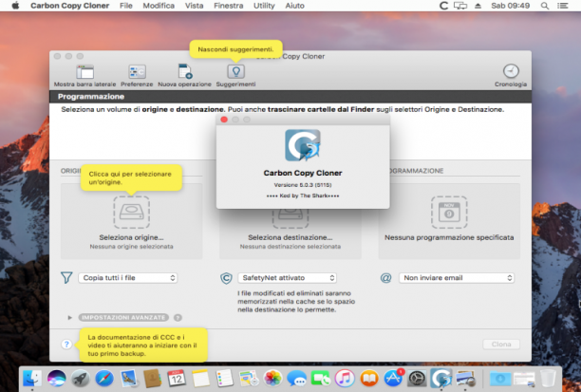
Task: Click the SafetyNet shield icon
Action: click(x=226, y=278)
